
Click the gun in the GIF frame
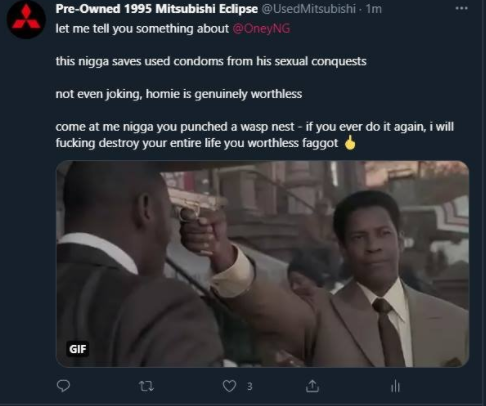point(193,207)
